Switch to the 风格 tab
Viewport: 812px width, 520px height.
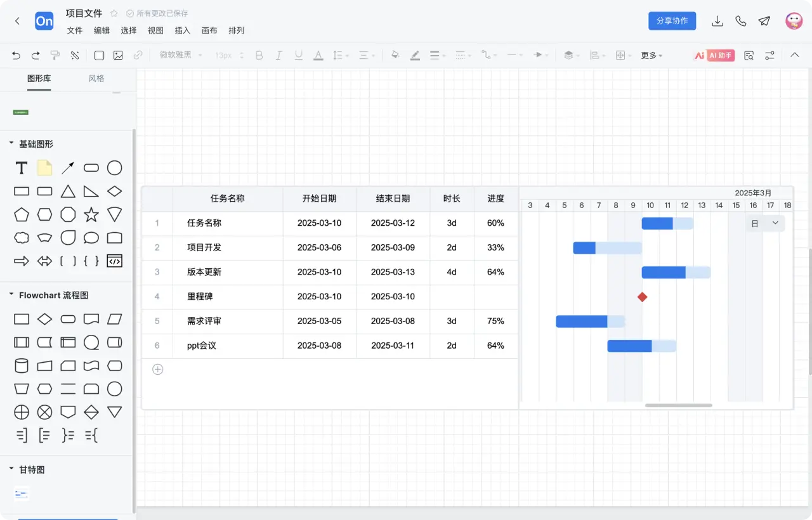[96, 78]
